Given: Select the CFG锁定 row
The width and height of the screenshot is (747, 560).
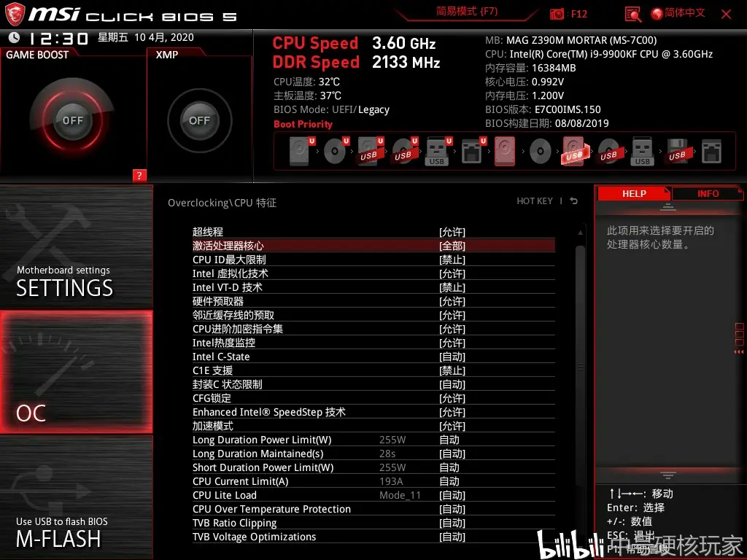Looking at the screenshot, I should [x=373, y=398].
